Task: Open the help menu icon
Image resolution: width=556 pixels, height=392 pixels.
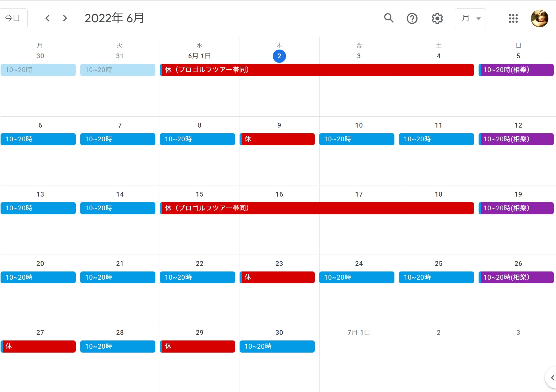Action: [x=412, y=19]
